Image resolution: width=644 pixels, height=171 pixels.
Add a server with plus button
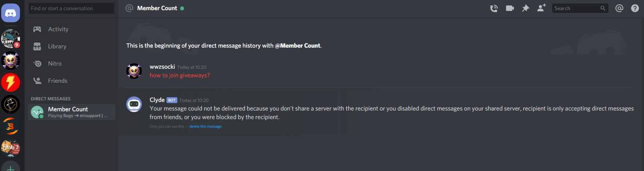(11, 167)
